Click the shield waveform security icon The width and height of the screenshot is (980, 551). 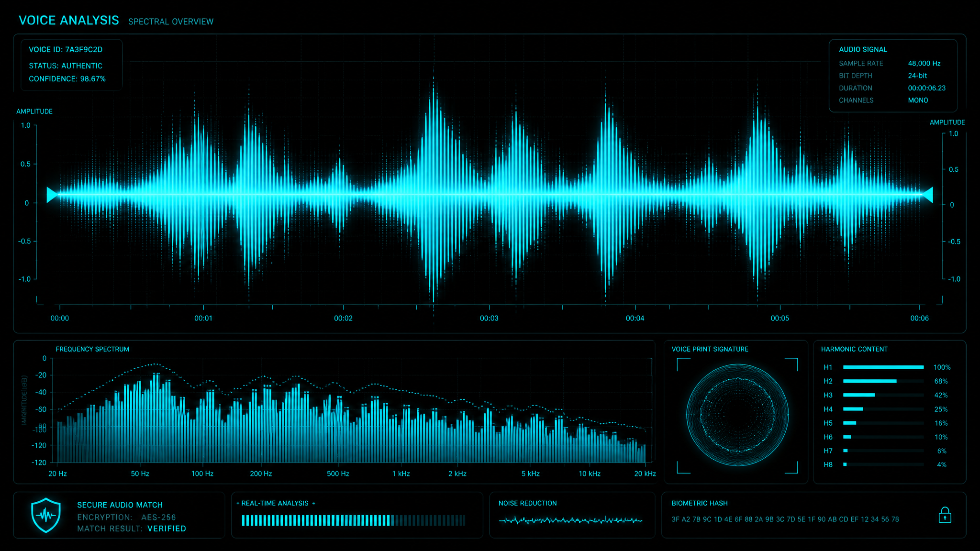click(46, 515)
